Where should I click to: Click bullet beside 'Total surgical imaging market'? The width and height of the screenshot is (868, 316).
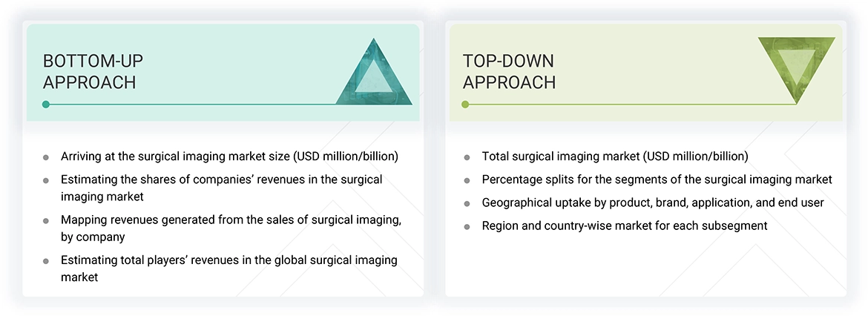tap(467, 157)
